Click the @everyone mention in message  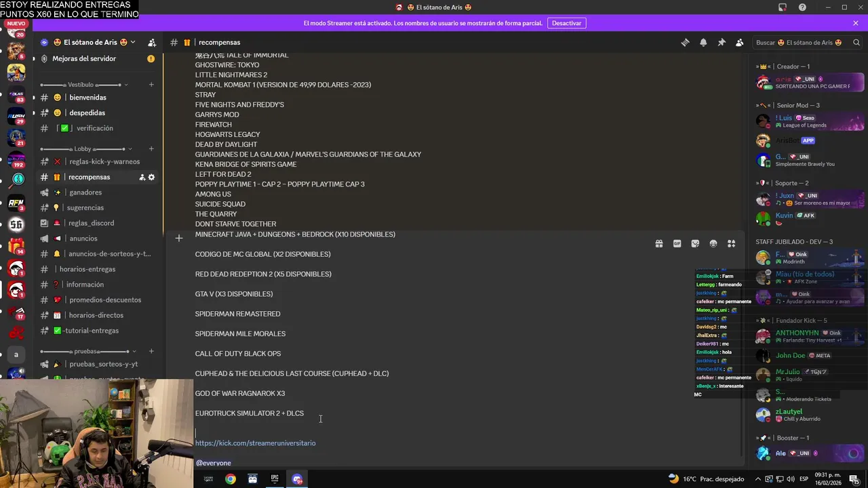click(213, 463)
